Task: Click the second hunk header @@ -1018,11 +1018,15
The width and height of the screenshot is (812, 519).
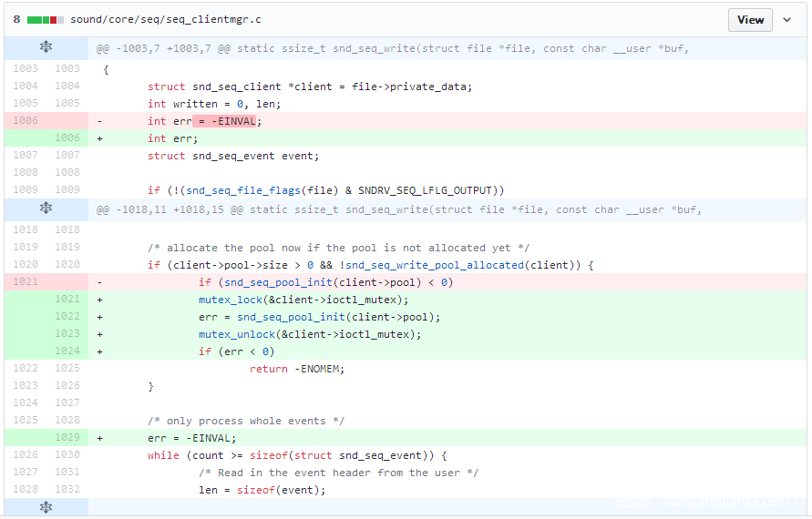Action: [399, 210]
